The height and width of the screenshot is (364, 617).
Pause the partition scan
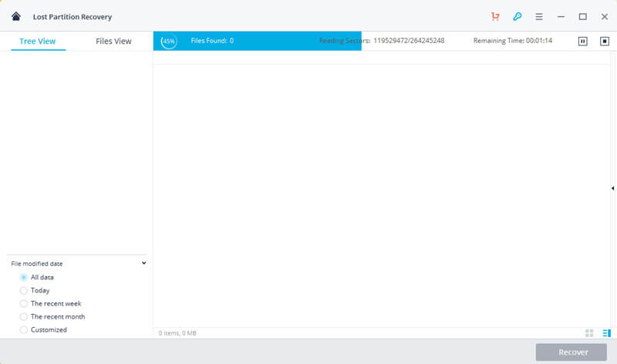click(583, 41)
